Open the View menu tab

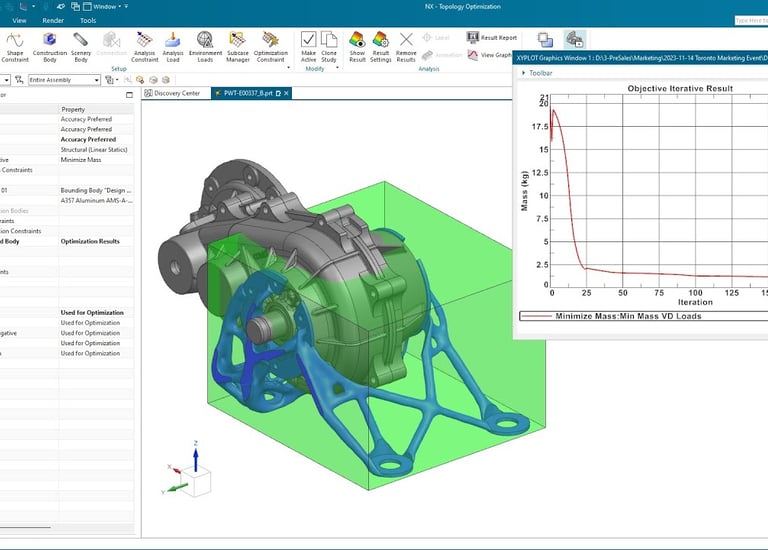19,21
